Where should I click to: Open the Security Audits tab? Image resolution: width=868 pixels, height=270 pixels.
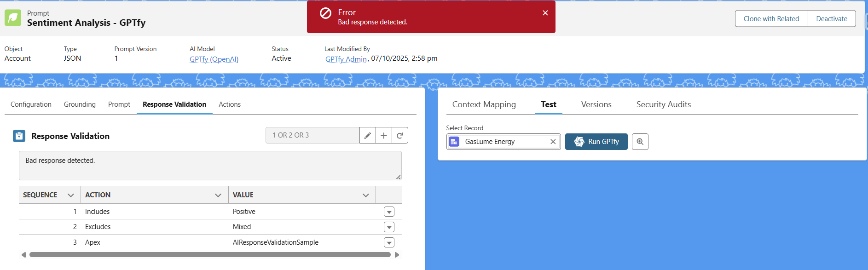663,104
